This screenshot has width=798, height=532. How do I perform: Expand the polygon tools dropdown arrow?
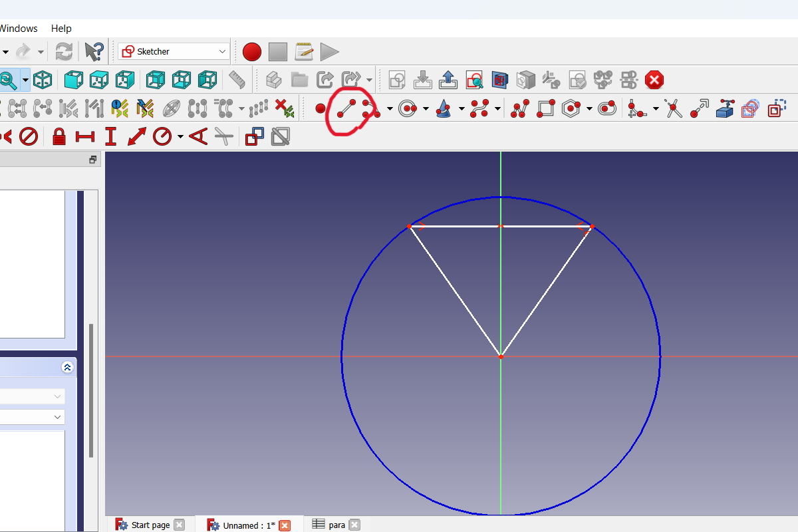point(590,109)
